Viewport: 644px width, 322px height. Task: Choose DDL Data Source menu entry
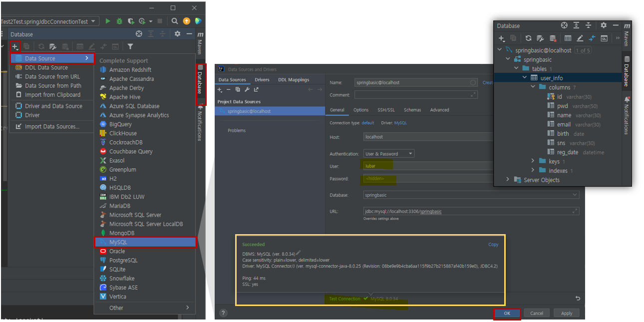coord(52,67)
